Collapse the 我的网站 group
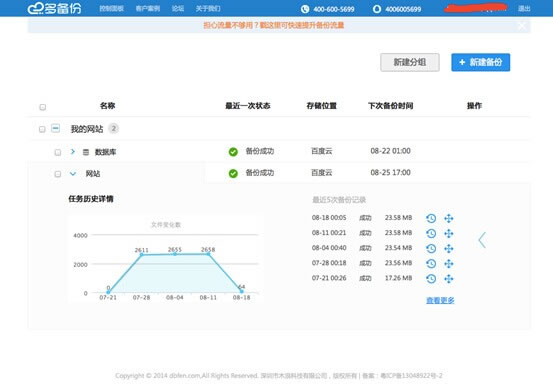Screen dimensions: 553x387 click(55, 128)
